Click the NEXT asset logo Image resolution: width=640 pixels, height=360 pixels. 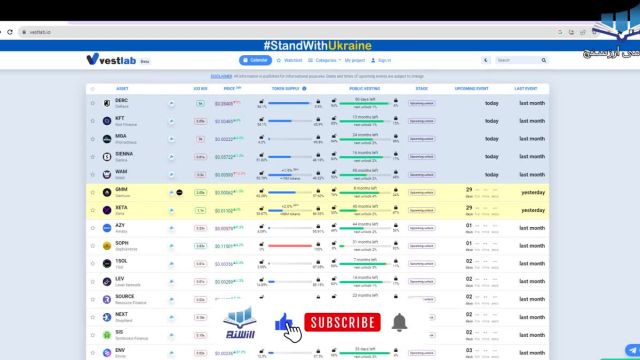coord(107,317)
